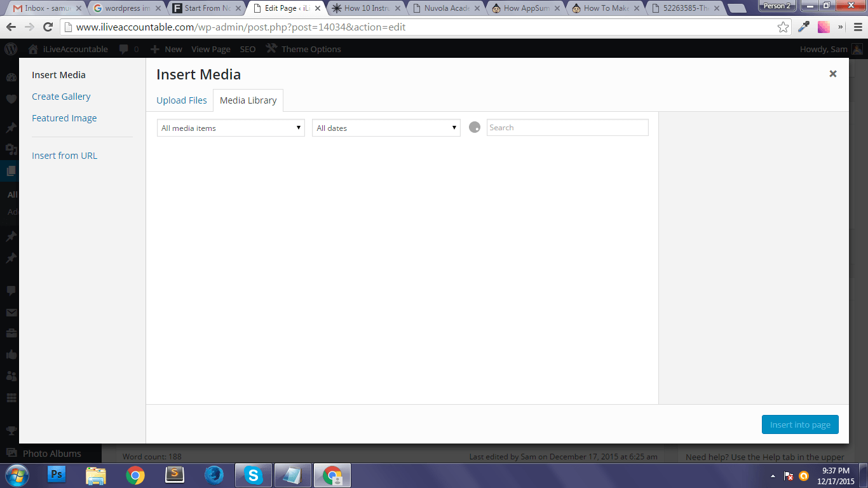
Task: Open Skype from the taskbar
Action: (254, 475)
